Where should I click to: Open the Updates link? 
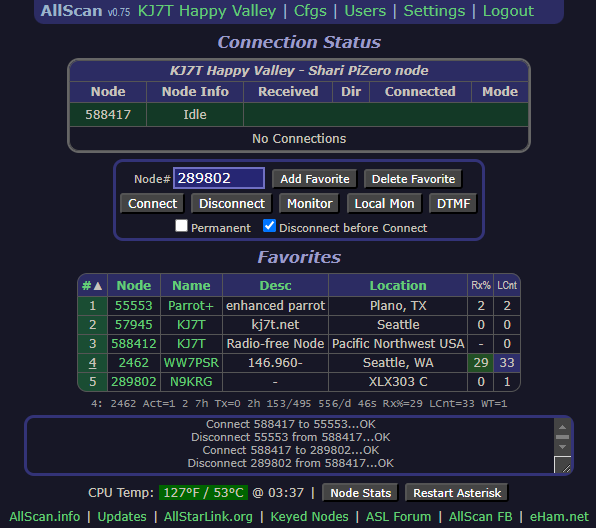[x=122, y=517]
